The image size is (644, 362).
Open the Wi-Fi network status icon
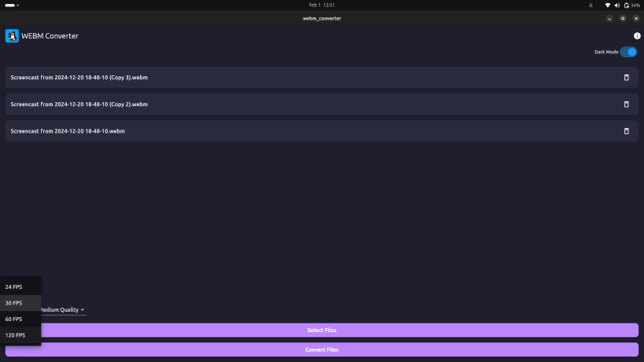pos(608,5)
